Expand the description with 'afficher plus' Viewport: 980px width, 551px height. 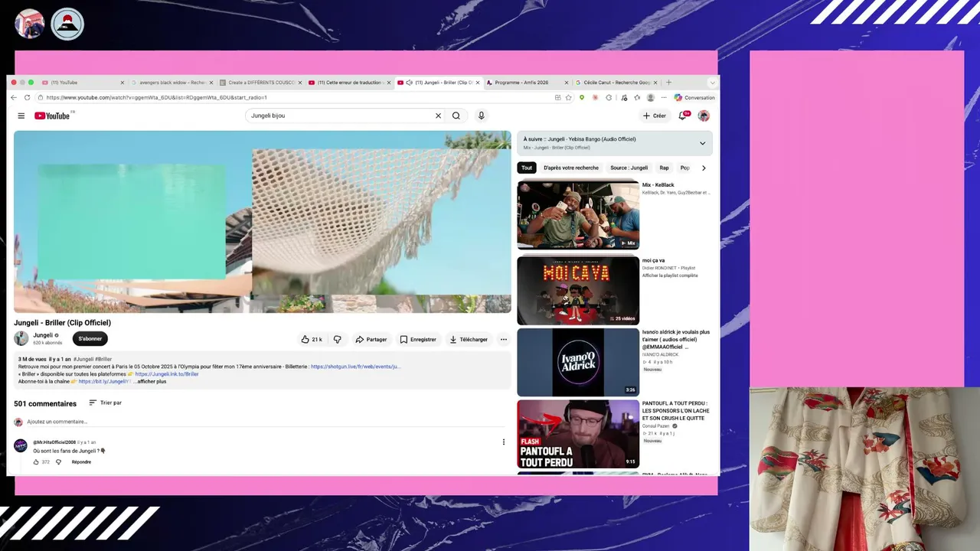coord(152,381)
